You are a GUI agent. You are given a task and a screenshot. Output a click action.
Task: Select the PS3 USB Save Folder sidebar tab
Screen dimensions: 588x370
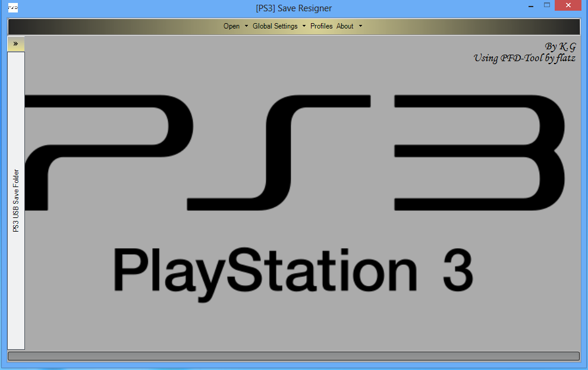point(16,200)
